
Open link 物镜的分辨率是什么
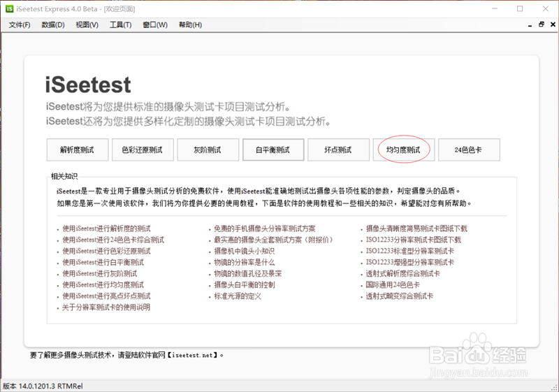[244, 262]
